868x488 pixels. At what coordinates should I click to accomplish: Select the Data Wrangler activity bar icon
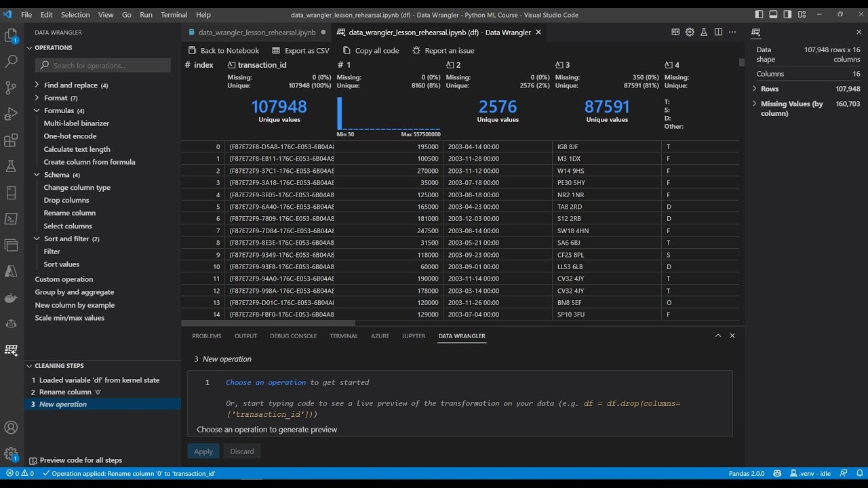11,350
